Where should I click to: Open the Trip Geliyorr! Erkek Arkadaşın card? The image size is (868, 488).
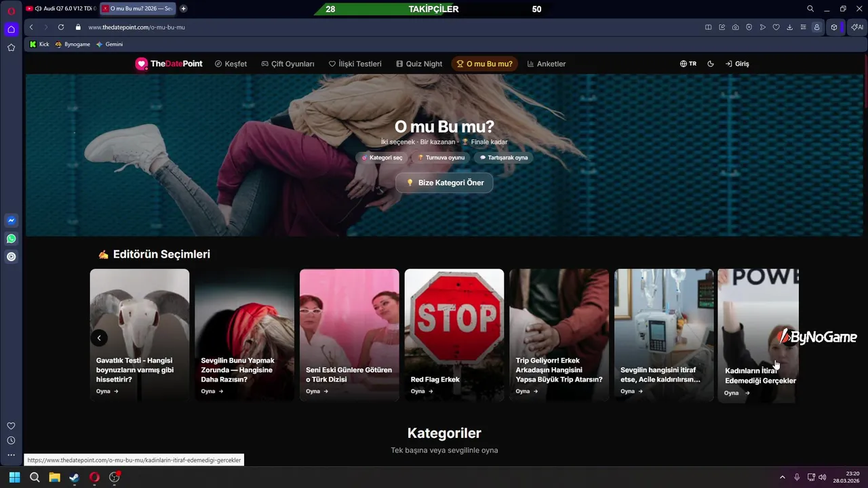[559, 335]
